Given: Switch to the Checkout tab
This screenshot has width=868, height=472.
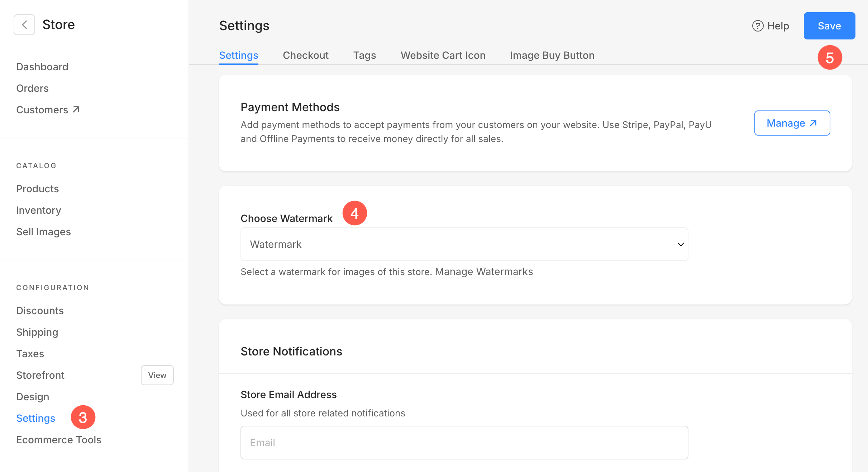Looking at the screenshot, I should 305,55.
